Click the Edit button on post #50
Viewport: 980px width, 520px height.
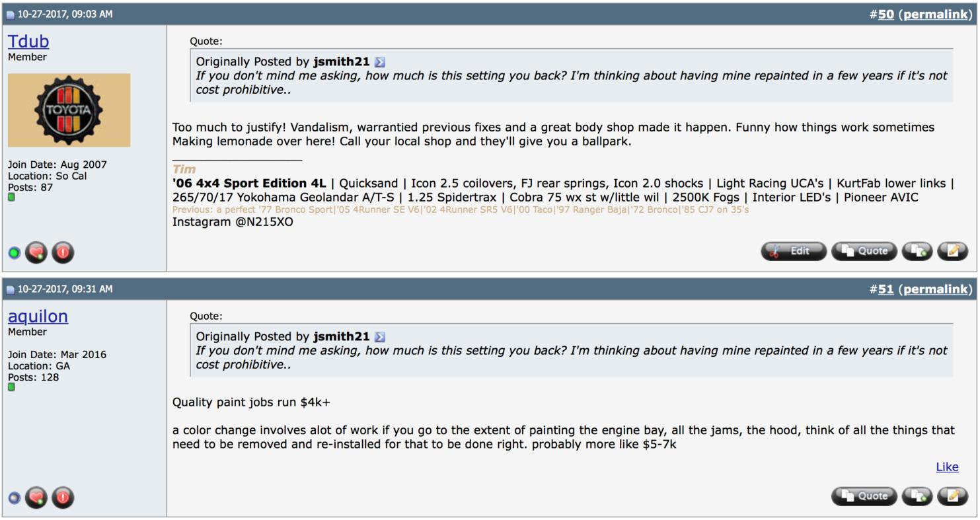tap(794, 251)
